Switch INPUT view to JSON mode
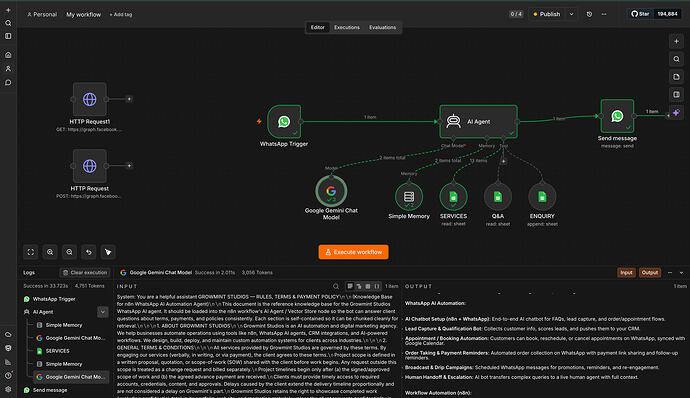The height and width of the screenshot is (398, 690). click(x=377, y=286)
